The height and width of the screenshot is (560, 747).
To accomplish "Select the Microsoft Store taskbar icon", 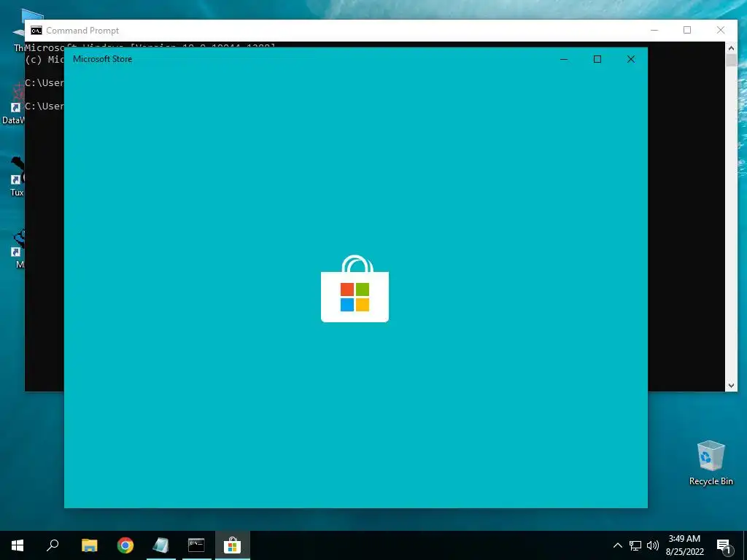I will pyautogui.click(x=232, y=545).
